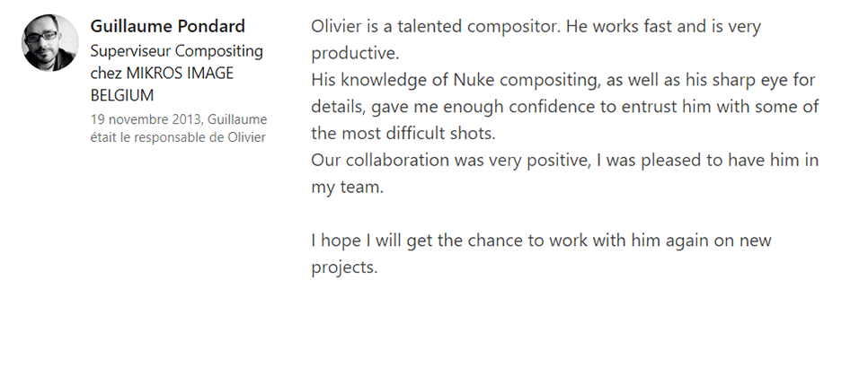The image size is (868, 368).
Task: Click the word "BELGIUM" under the name
Action: tap(122, 95)
